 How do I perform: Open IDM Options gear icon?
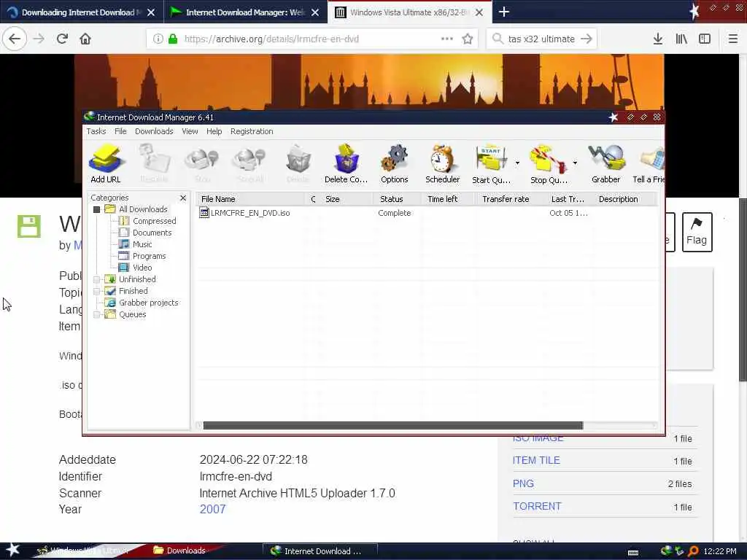click(395, 163)
